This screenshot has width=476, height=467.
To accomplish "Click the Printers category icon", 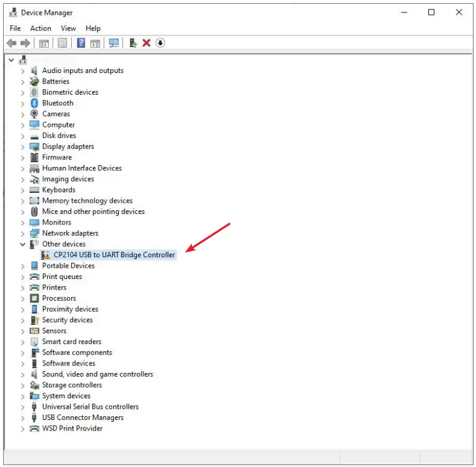I will coord(34,288).
